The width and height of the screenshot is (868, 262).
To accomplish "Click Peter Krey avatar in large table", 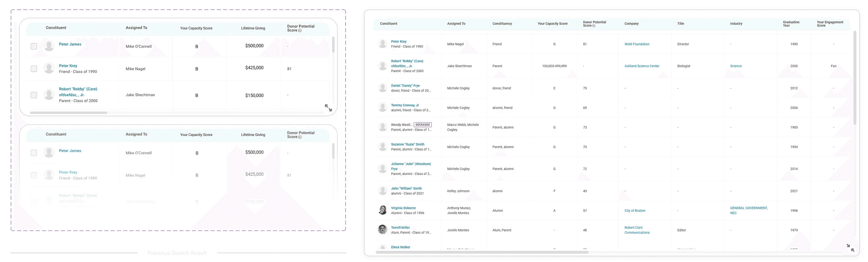I will [x=383, y=44].
